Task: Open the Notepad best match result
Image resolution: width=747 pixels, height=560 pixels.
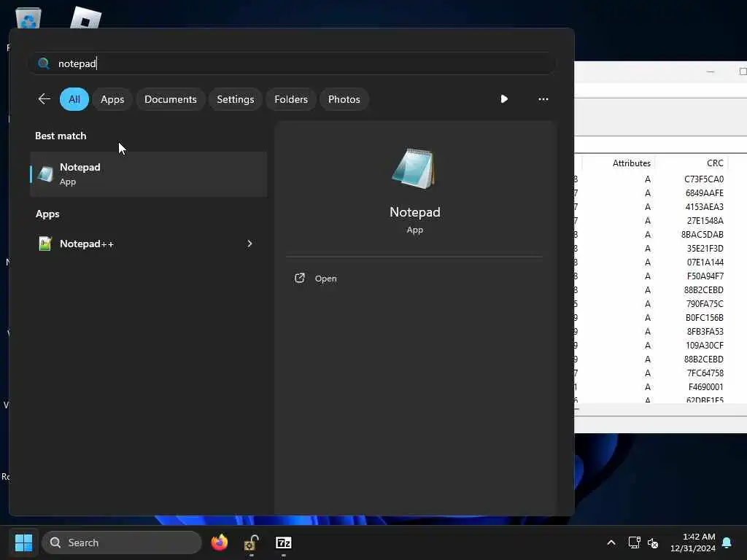Action: (148, 174)
